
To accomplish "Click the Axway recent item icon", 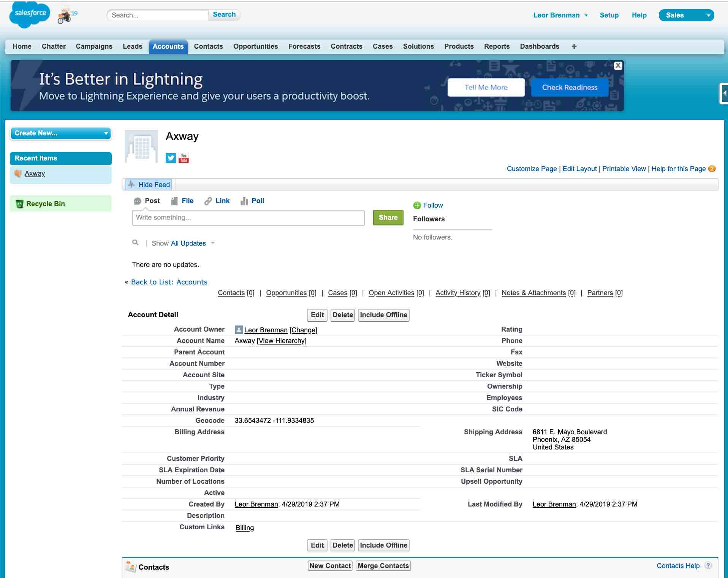I will coord(18,173).
